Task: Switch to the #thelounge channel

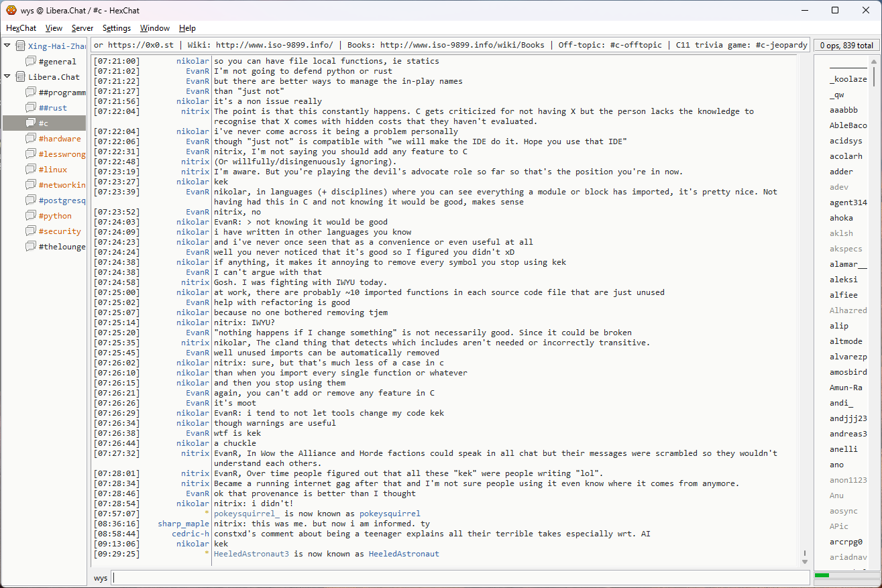Action: tap(62, 247)
